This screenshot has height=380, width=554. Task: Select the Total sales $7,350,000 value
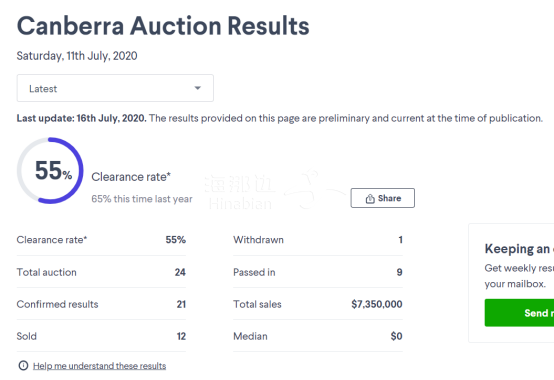(377, 304)
